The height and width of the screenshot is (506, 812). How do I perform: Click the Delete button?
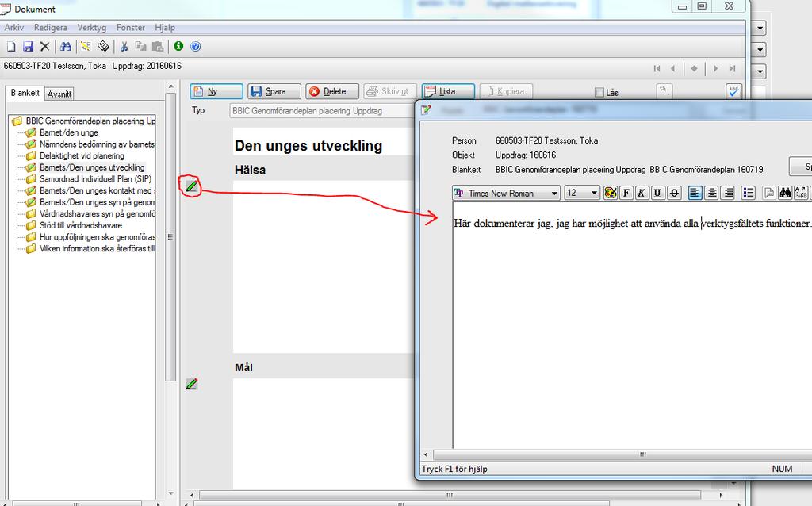332,91
